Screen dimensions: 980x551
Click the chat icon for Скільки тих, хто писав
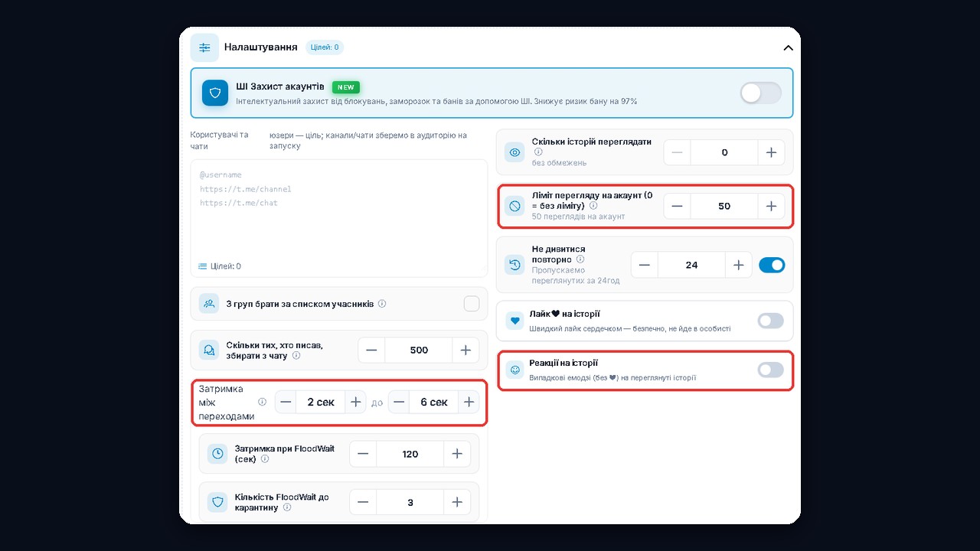click(x=208, y=350)
